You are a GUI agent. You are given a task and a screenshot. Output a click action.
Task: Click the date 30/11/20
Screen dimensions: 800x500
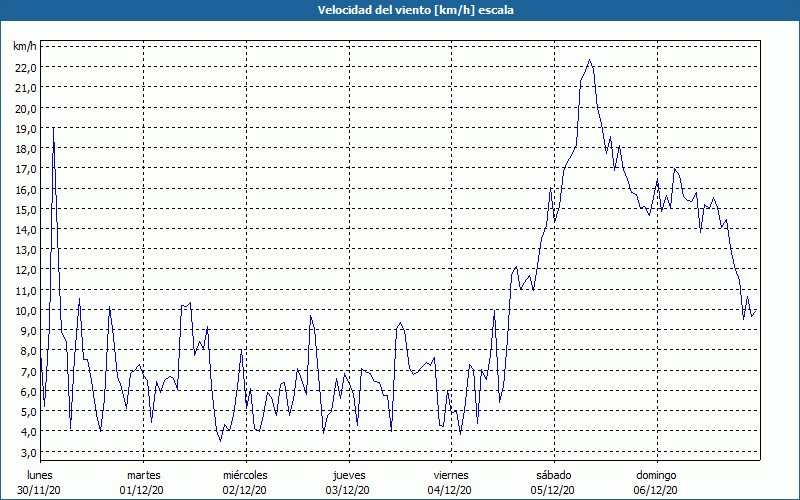(x=39, y=490)
